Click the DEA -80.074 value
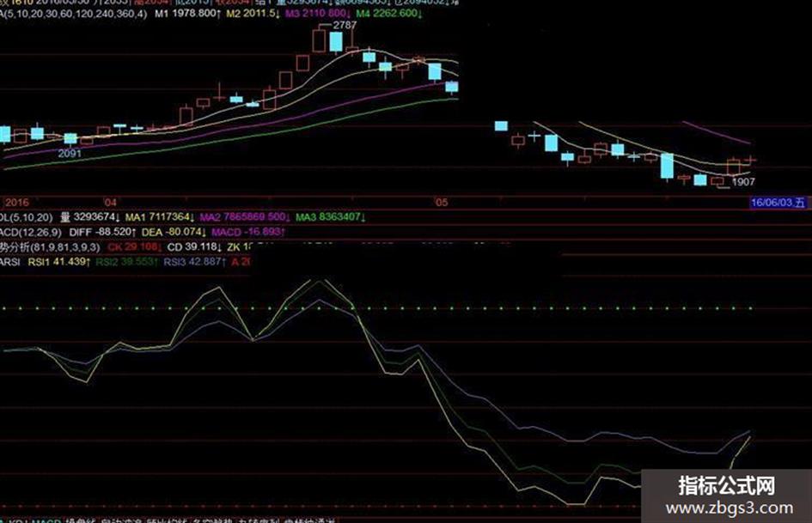 tap(174, 232)
